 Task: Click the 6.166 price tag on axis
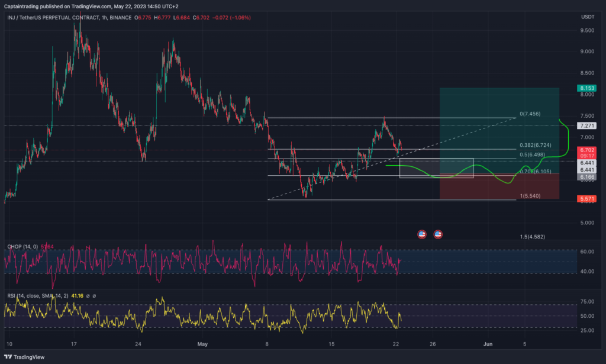[x=585, y=176]
